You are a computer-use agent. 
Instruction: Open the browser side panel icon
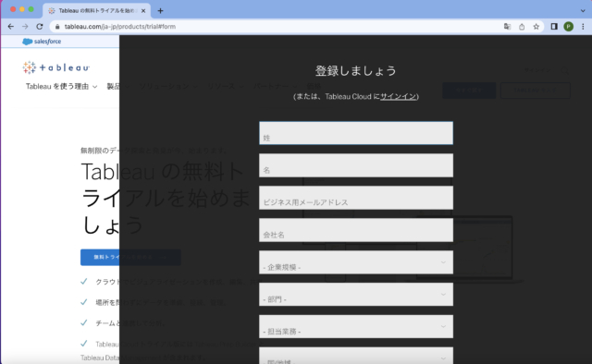click(554, 27)
